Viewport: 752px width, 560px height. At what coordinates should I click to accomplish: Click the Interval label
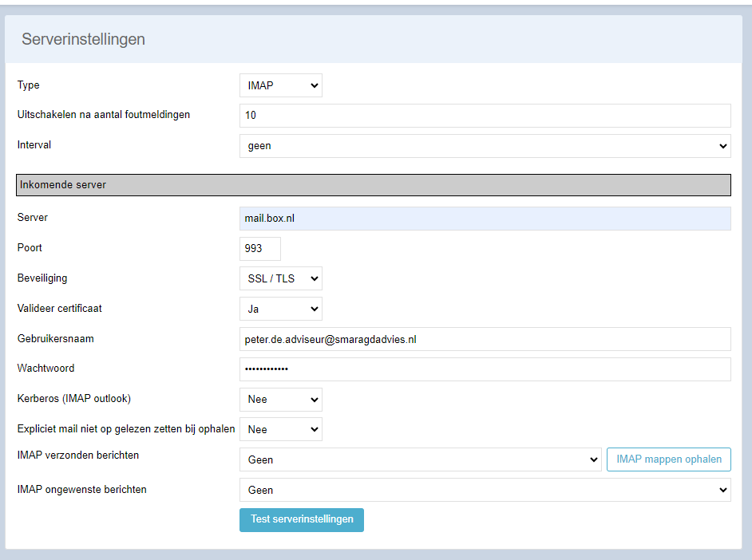34,144
